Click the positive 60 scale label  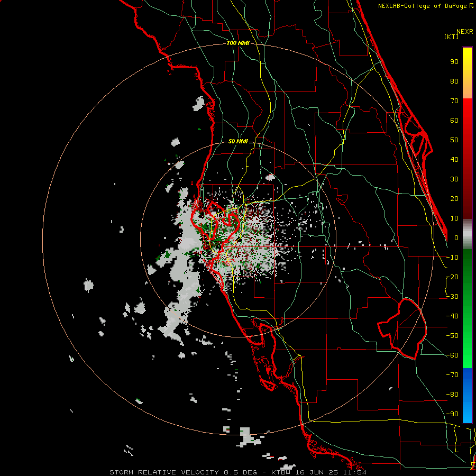pyautogui.click(x=454, y=121)
